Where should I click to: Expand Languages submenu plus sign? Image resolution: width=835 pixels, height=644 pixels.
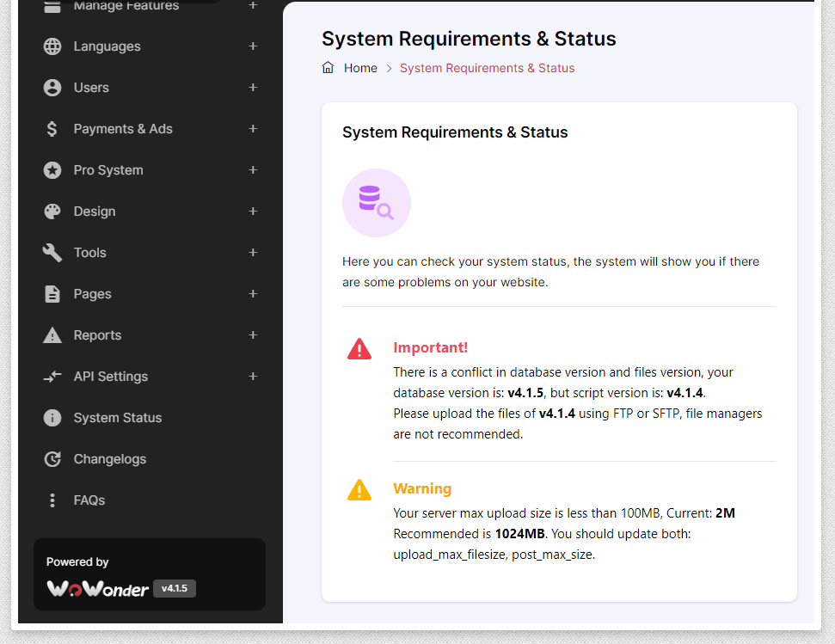coord(253,46)
